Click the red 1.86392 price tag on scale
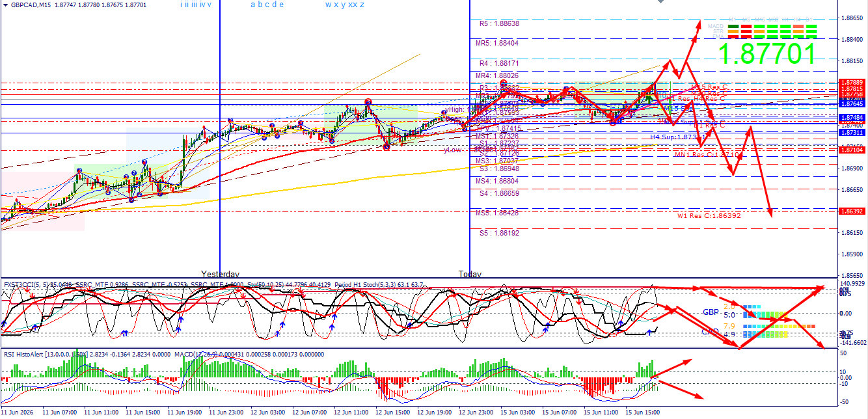Image resolution: width=868 pixels, height=419 pixels. click(852, 211)
